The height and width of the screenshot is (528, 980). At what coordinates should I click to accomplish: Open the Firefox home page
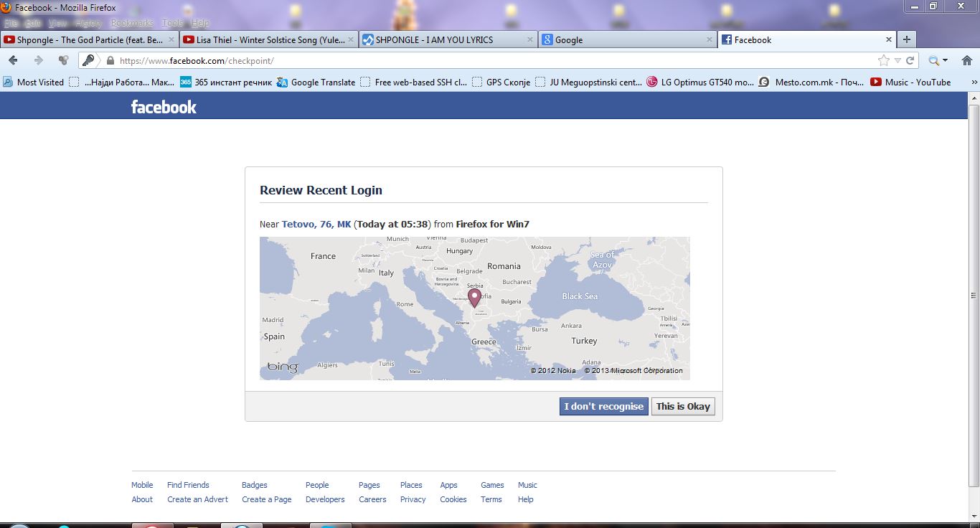[x=966, y=60]
